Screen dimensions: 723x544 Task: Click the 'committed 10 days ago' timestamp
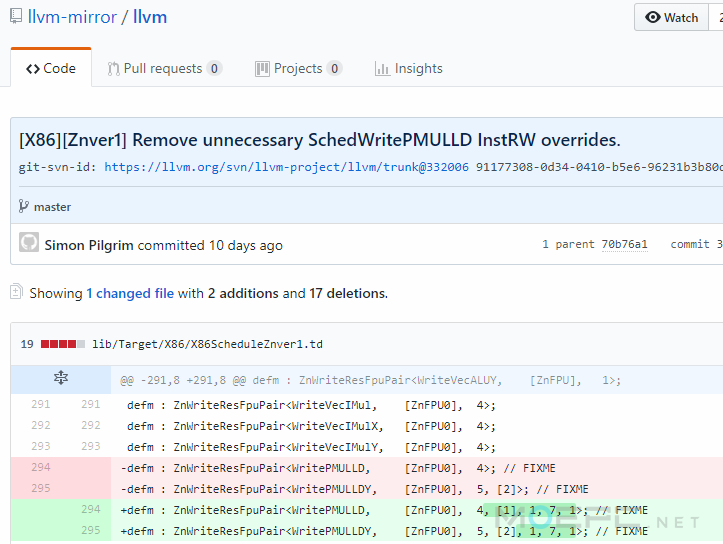point(210,245)
